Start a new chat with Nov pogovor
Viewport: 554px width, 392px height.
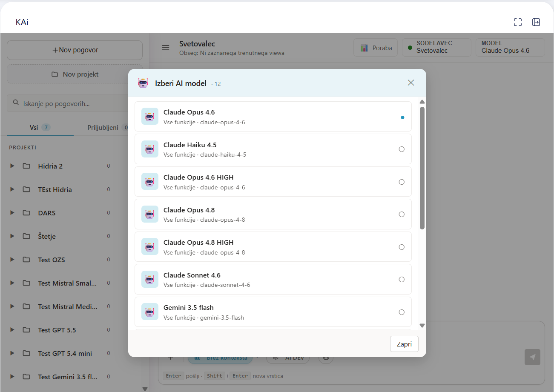point(75,50)
